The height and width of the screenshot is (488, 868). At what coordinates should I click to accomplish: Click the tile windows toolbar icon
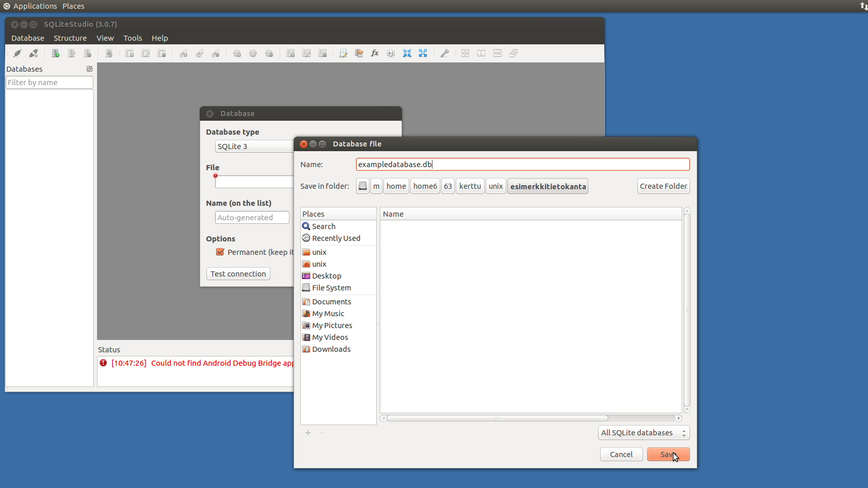(465, 53)
